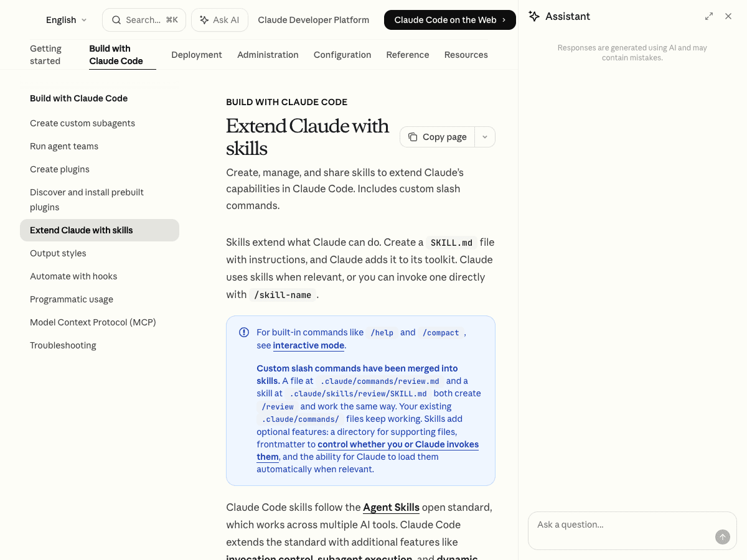Send the assistant question with arrow button

tap(722, 537)
